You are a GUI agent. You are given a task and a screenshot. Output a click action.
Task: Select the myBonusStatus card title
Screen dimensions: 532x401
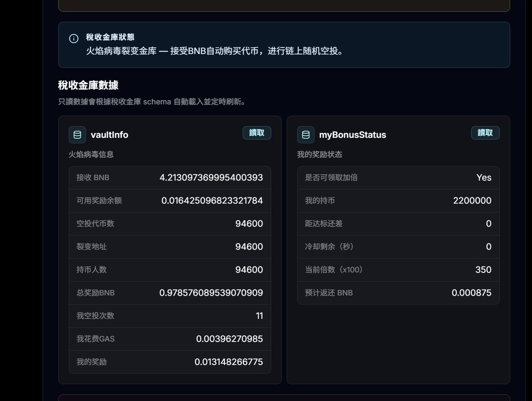click(x=352, y=135)
